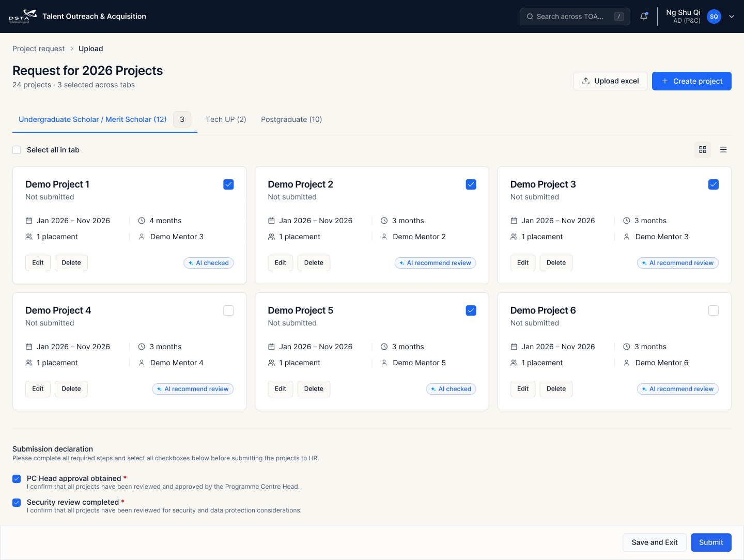Uncheck Demo Project 3 checkbox
The image size is (744, 560).
pyautogui.click(x=713, y=184)
